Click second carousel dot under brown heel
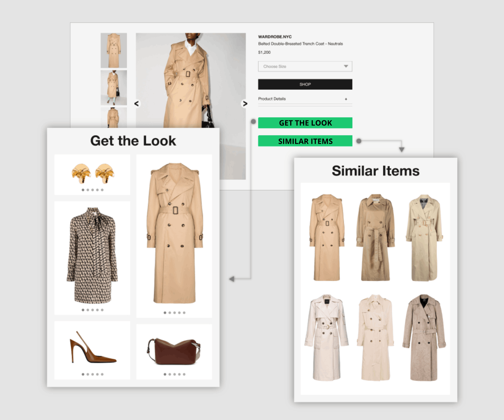Viewport: 504px width, 420px height. click(88, 374)
